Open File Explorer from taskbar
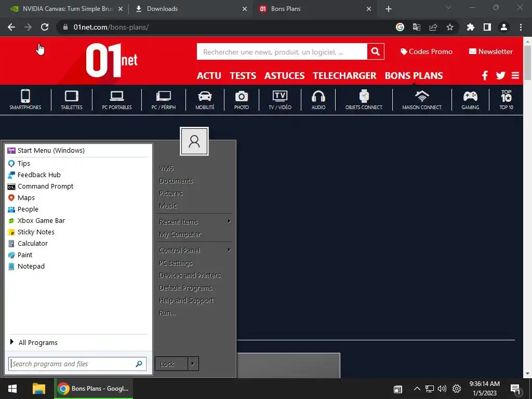This screenshot has height=399, width=532. coord(38,389)
